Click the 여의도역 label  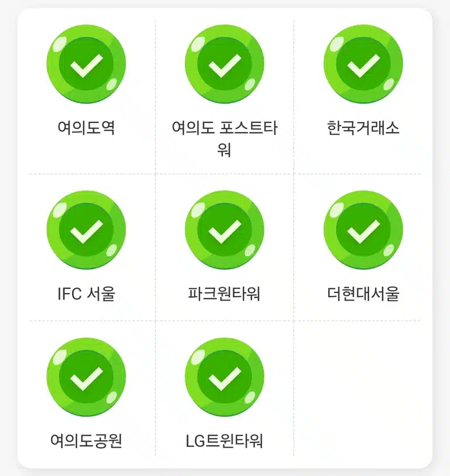[86, 128]
